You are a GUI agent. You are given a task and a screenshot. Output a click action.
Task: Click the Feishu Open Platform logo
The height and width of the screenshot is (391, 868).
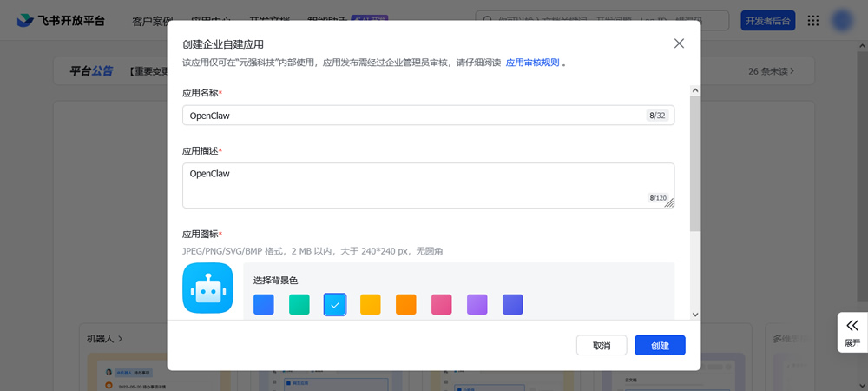point(61,21)
